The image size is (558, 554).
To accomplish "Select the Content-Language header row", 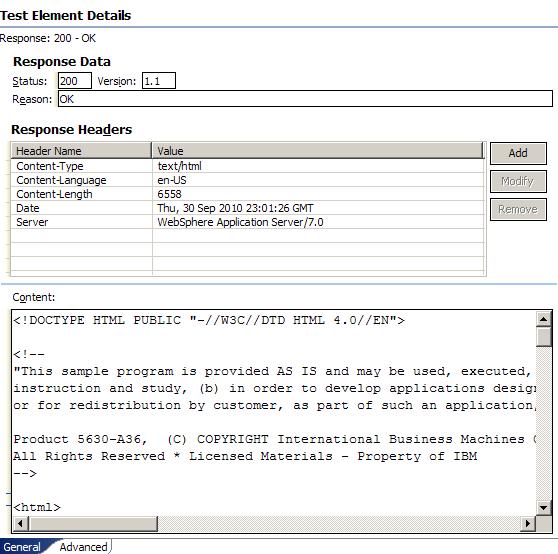I will [247, 180].
